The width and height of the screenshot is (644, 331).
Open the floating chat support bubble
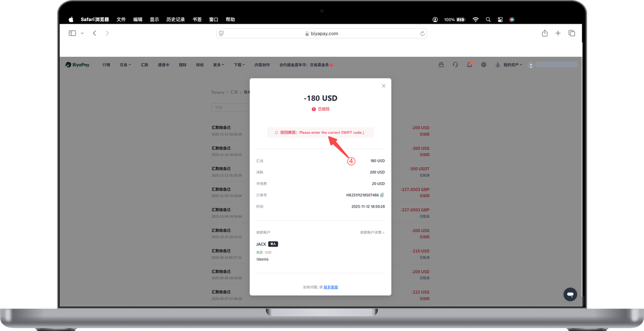click(x=570, y=294)
